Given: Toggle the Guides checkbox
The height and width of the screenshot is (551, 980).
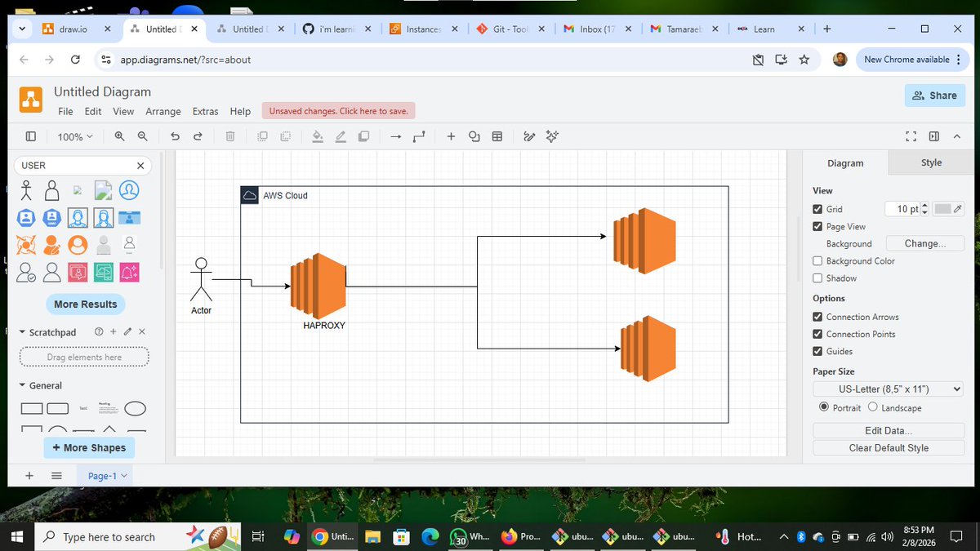Looking at the screenshot, I should [x=817, y=352].
